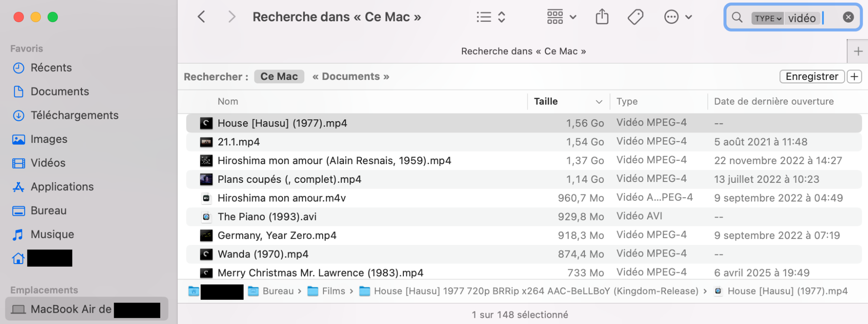Select Hiroshima mon amour (Alain Resnais, 1959).mp4
Screen dimensions: 868x324
(x=524, y=161)
